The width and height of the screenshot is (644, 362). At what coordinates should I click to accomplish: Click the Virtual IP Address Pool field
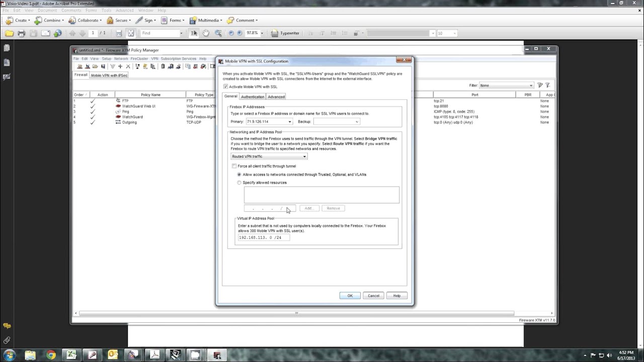click(264, 237)
